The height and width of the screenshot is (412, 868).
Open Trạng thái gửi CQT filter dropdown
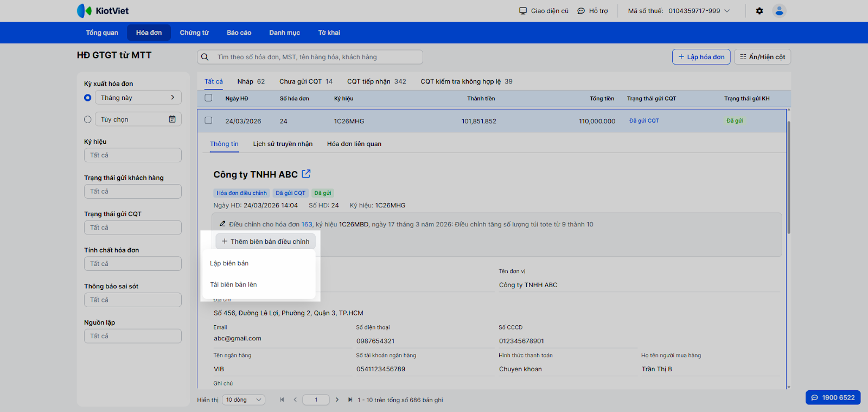133,227
